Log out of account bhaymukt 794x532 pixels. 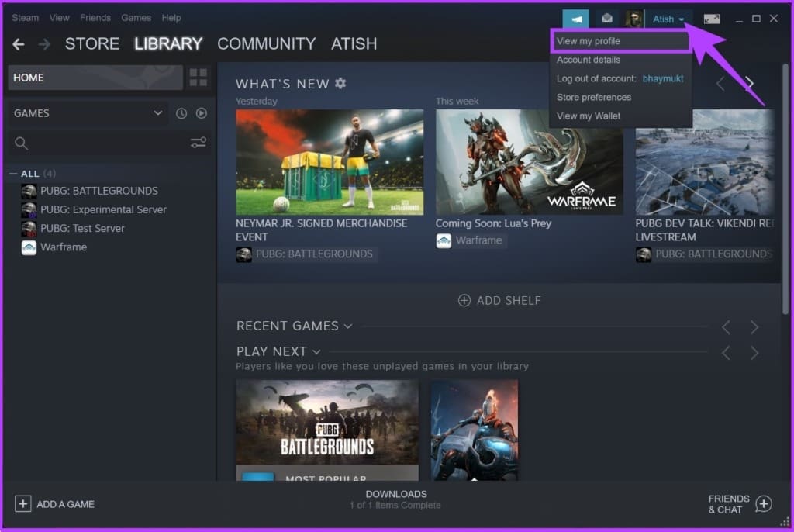coord(621,78)
